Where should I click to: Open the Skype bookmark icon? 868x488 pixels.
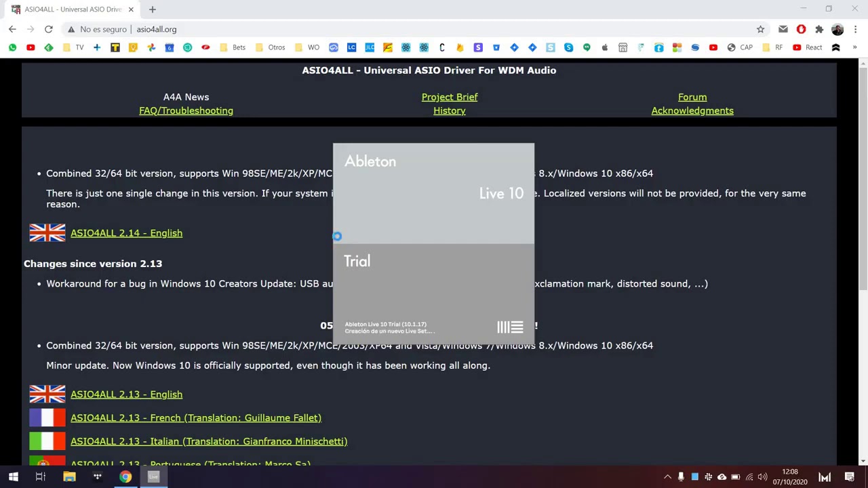(568, 47)
